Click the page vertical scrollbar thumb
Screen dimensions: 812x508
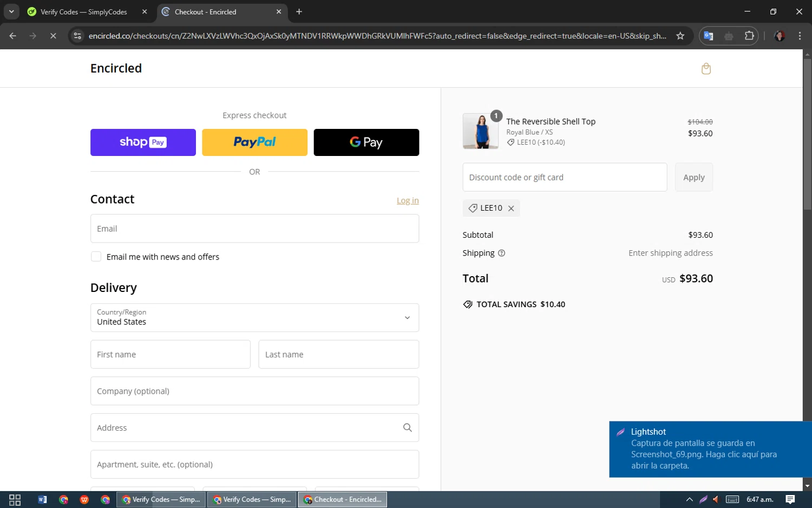coord(807,134)
